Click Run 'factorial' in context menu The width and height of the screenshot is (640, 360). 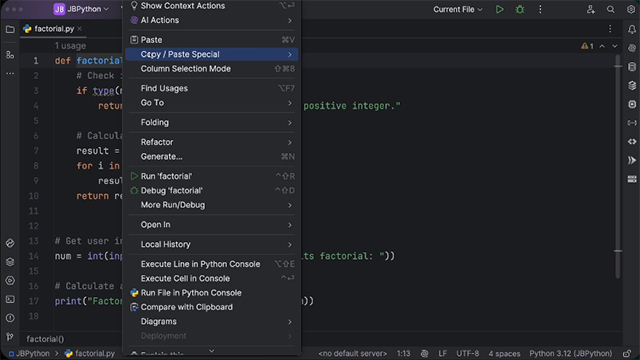coord(212,176)
